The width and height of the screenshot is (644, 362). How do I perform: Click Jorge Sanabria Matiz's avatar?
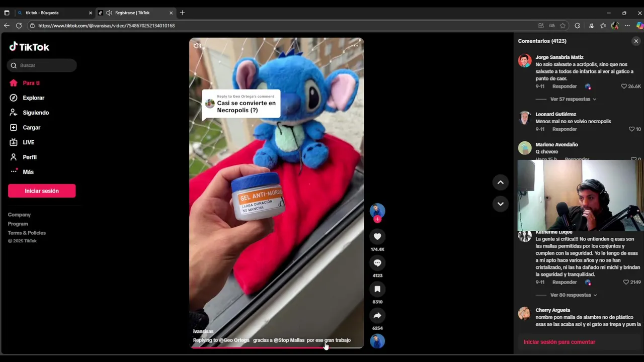pos(525,61)
